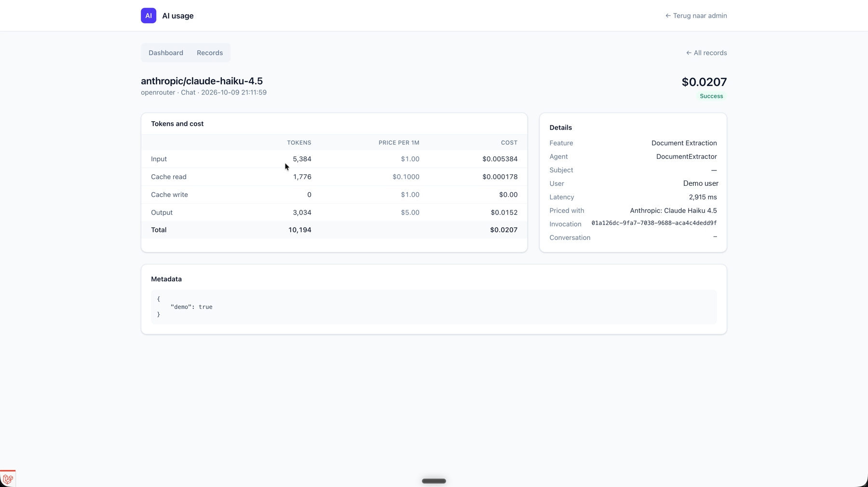Open the Laravel debug icon at bottom left
The width and height of the screenshot is (868, 487).
(x=8, y=479)
